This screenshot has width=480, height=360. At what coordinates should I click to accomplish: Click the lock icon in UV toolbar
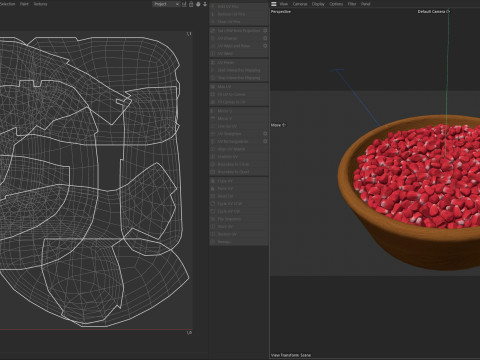pyautogui.click(x=191, y=4)
